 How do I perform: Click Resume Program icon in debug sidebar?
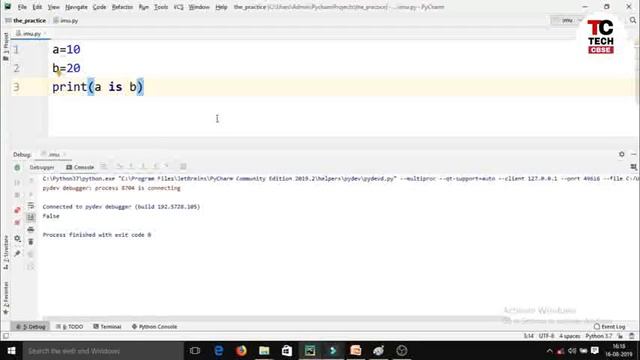coord(17,182)
